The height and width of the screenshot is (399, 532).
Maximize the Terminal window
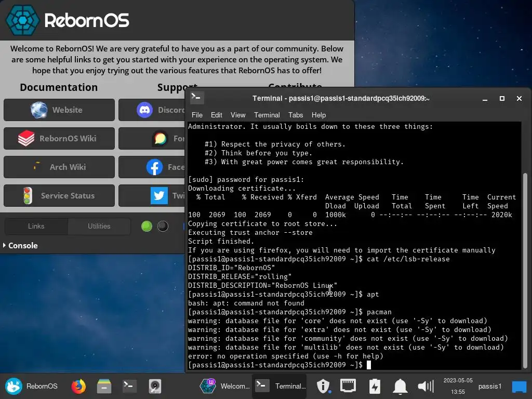click(x=502, y=98)
